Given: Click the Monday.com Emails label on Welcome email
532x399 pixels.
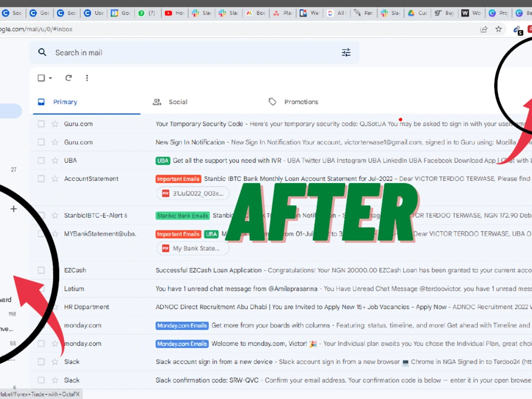Looking at the screenshot, I should tap(182, 344).
